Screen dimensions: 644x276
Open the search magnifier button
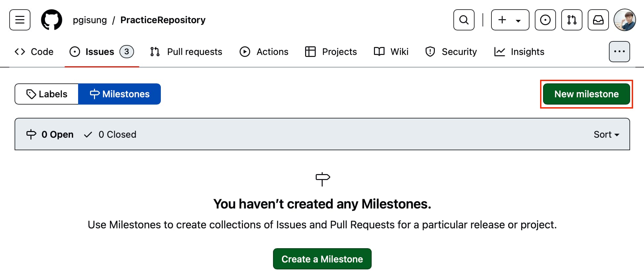point(464,20)
